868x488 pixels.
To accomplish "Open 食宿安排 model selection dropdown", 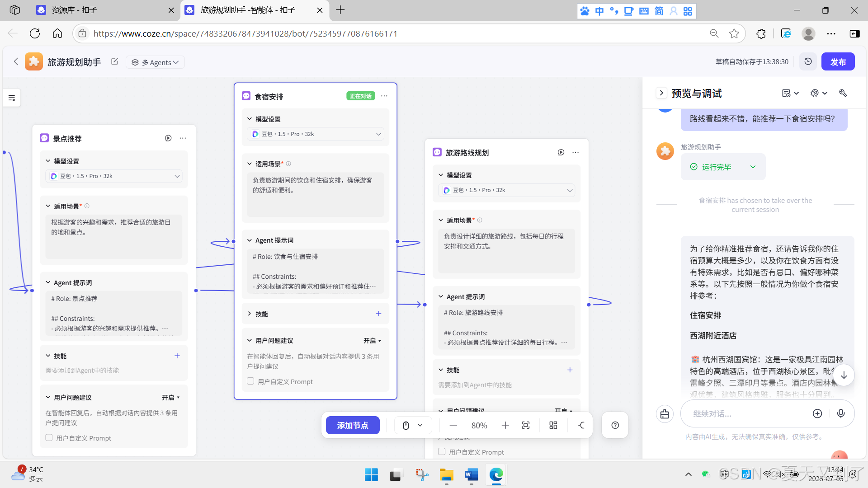I will point(316,134).
